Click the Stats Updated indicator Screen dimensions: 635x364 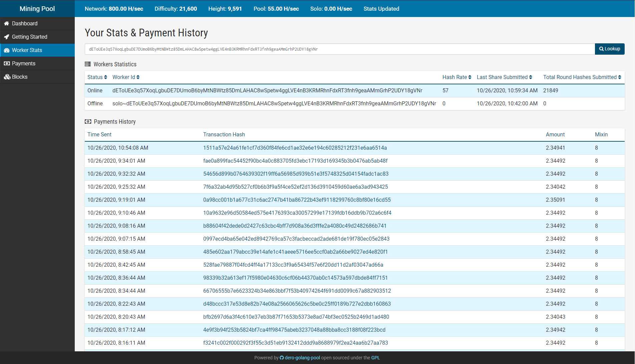coord(381,9)
